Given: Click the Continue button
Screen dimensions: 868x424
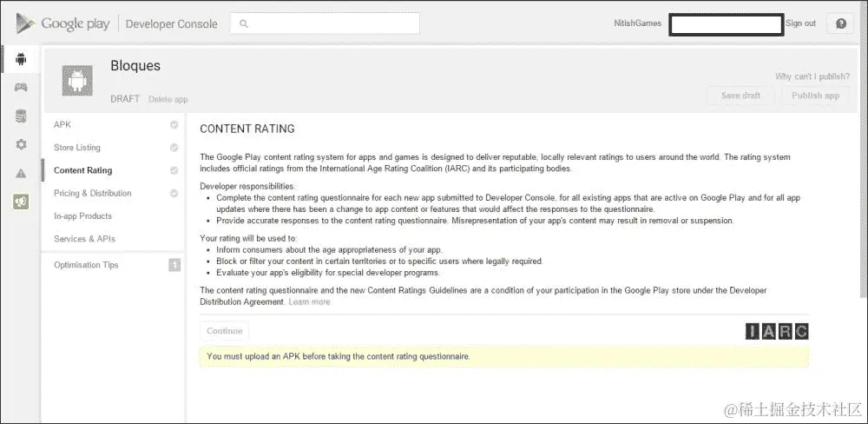Looking at the screenshot, I should click(225, 331).
